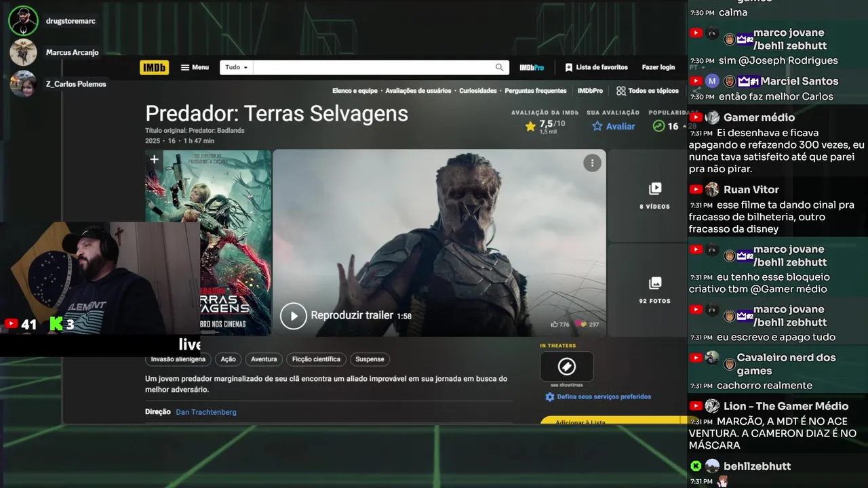This screenshot has height=488, width=868.
Task: Open IMDbPro logo link in header
Action: (532, 68)
